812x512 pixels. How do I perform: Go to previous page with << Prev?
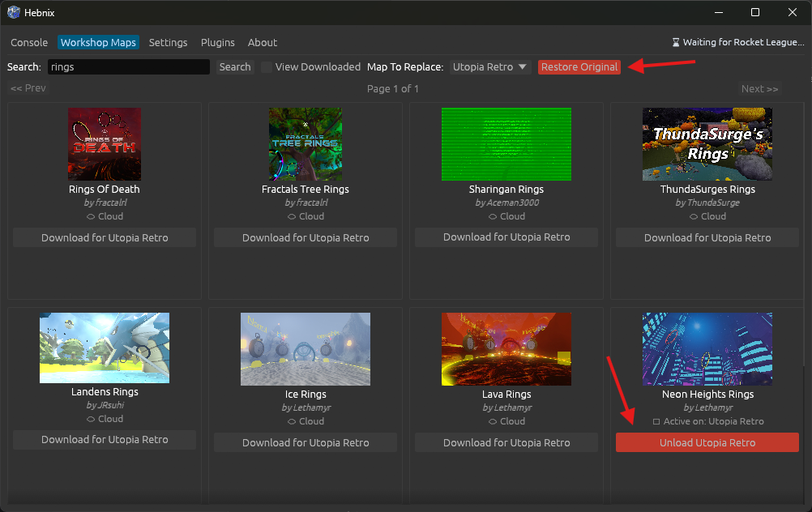click(28, 88)
